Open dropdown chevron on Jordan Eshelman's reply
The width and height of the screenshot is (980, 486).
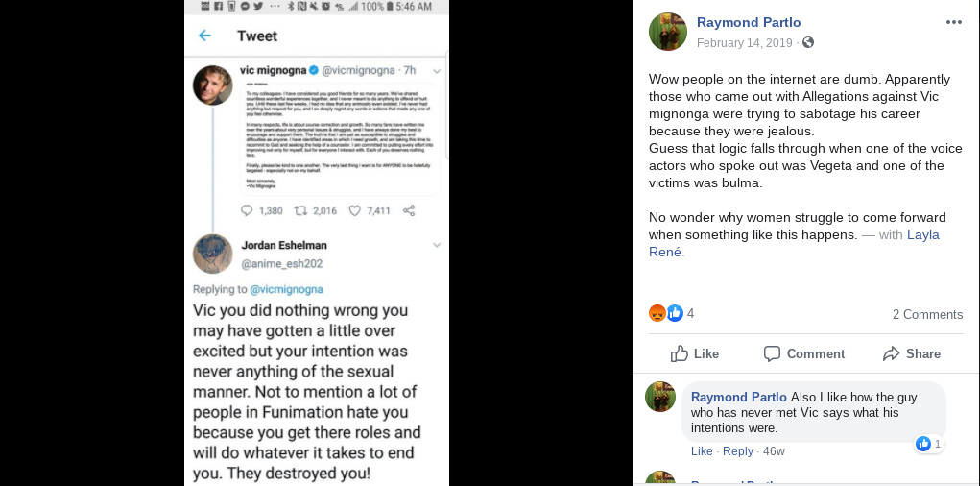click(437, 245)
